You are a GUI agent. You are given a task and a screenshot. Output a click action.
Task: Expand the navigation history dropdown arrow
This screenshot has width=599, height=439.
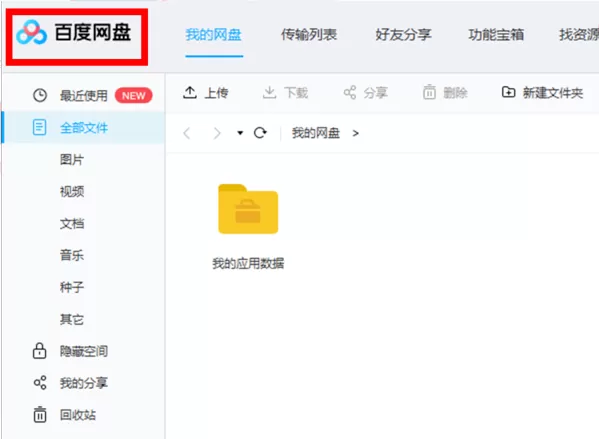(x=240, y=133)
